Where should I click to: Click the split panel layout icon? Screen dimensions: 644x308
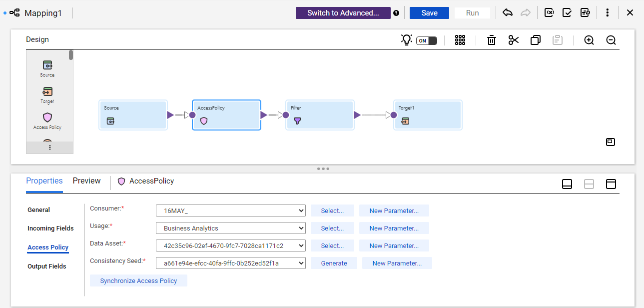pos(589,184)
